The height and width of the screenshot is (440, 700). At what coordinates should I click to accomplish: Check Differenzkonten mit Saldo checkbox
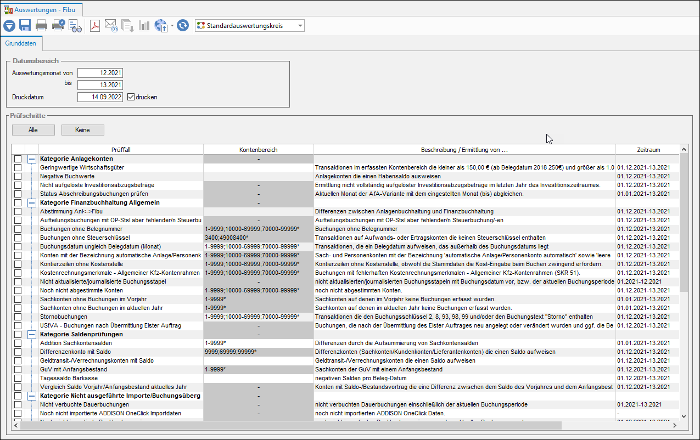pyautogui.click(x=17, y=352)
